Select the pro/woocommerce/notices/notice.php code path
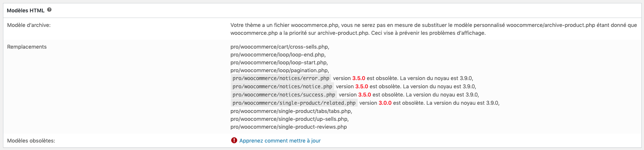This screenshot has height=150, width=644. point(282,86)
